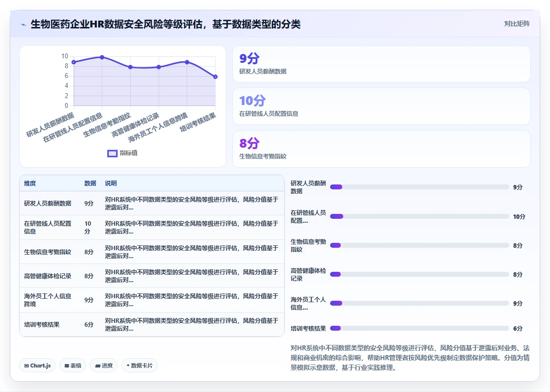Image resolution: width=550 pixels, height=392 pixels.
Task: Click the 数据 column header
Action: [x=90, y=183]
